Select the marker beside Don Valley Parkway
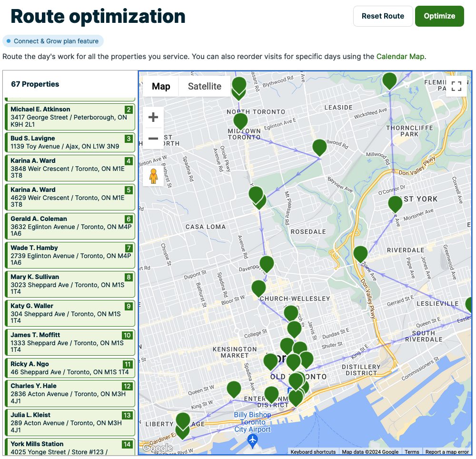 tap(360, 254)
